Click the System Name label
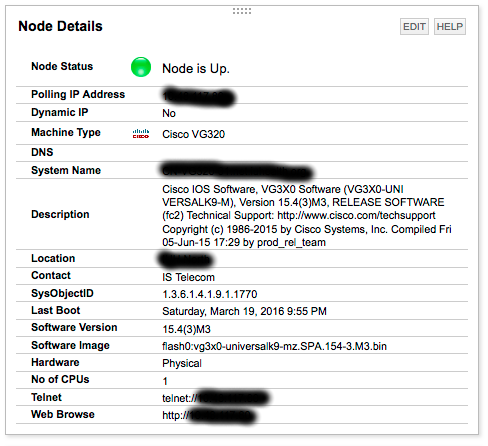The height and width of the screenshot is (446, 488). tap(66, 170)
